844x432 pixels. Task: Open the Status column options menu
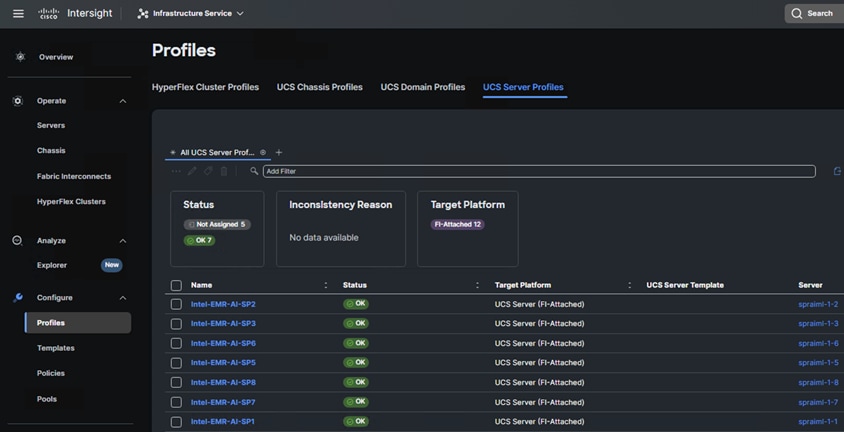pyautogui.click(x=477, y=285)
